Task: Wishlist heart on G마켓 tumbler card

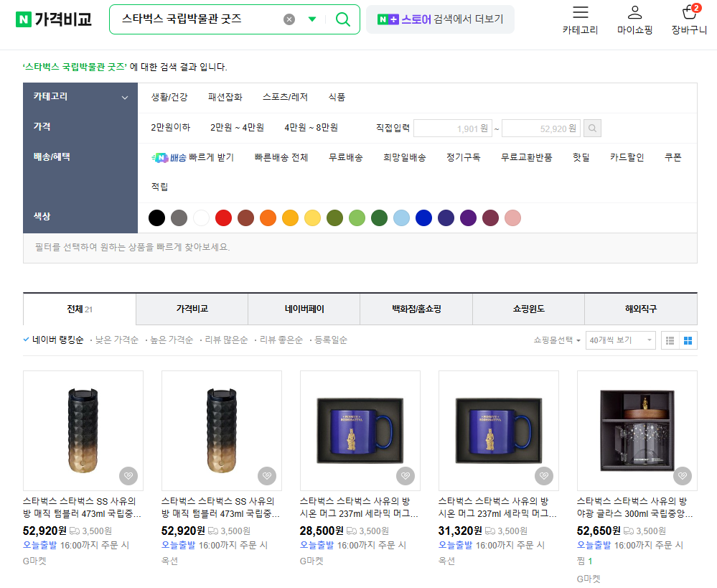Action: (x=128, y=476)
